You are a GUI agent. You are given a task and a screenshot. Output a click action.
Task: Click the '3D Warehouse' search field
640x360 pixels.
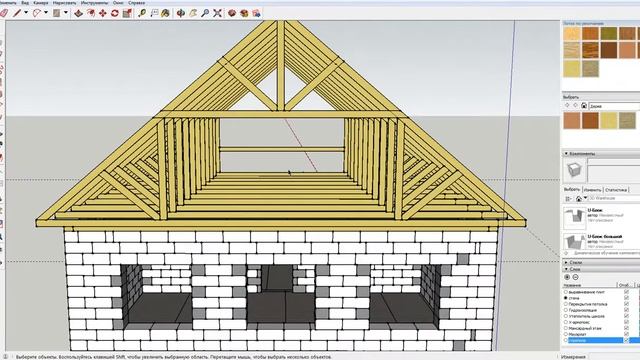tap(614, 198)
